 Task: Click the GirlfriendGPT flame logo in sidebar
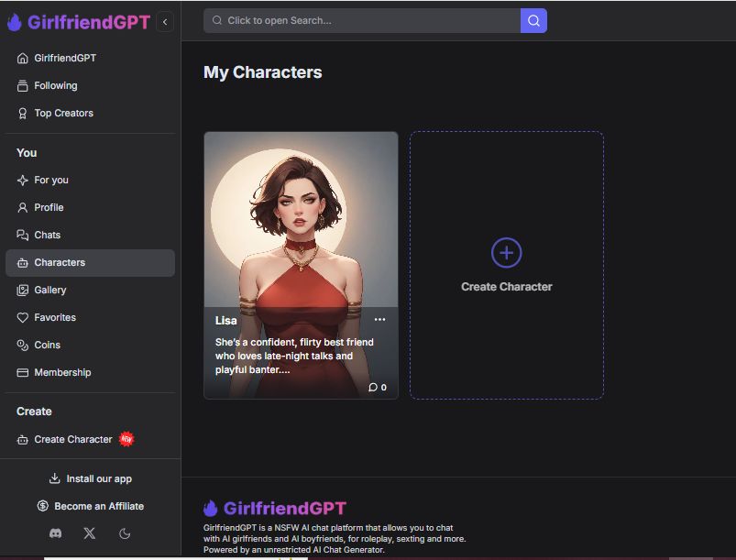click(x=15, y=22)
